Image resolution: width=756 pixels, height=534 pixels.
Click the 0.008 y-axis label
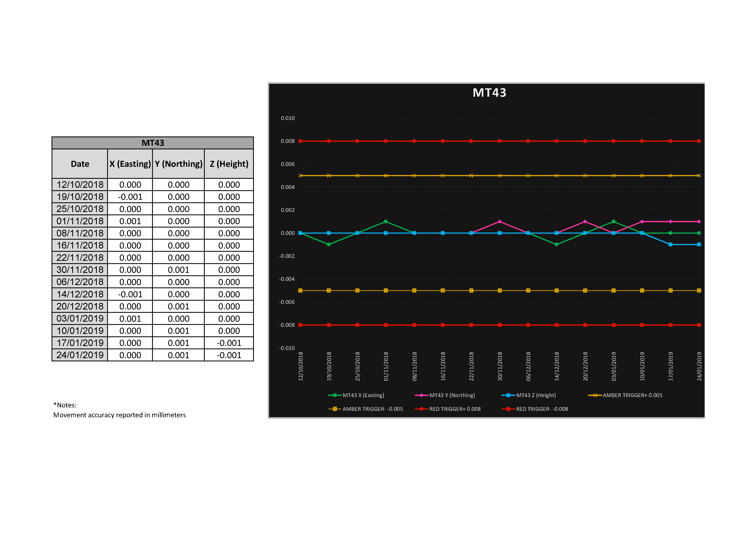click(287, 141)
